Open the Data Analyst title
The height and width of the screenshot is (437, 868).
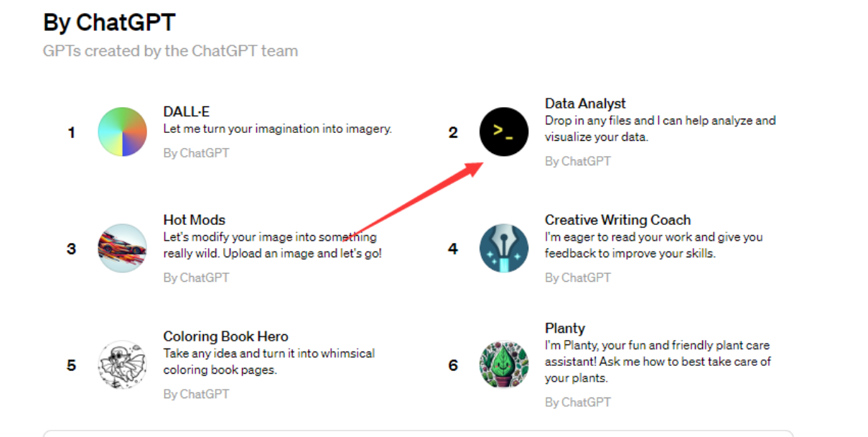[585, 103]
